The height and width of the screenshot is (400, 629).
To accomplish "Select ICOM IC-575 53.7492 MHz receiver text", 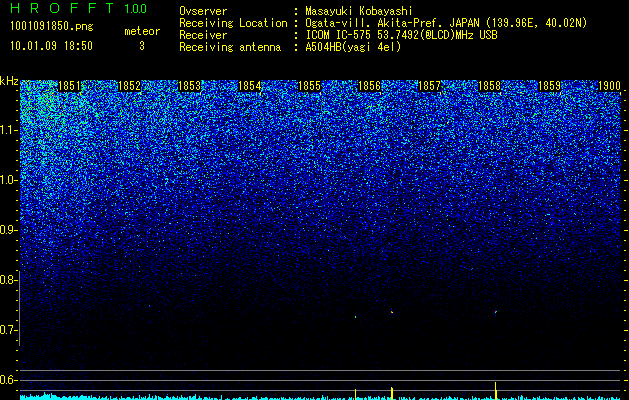I will click(x=401, y=35).
